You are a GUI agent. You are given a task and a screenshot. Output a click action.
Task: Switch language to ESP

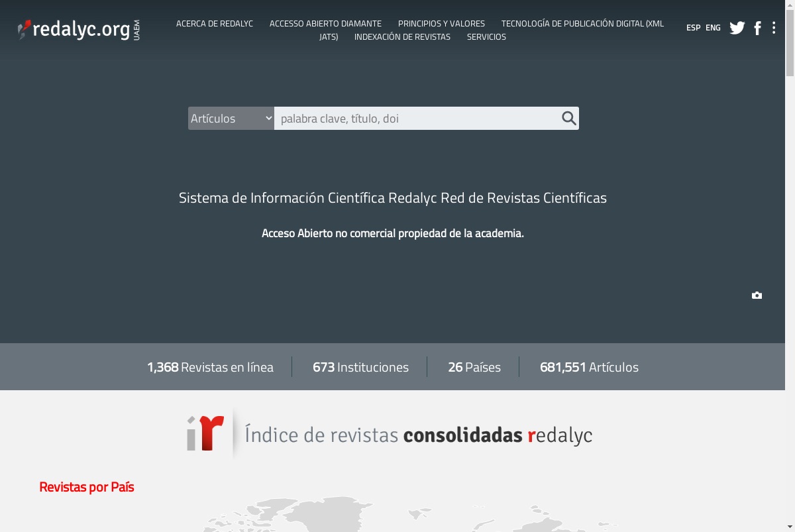[x=693, y=28]
